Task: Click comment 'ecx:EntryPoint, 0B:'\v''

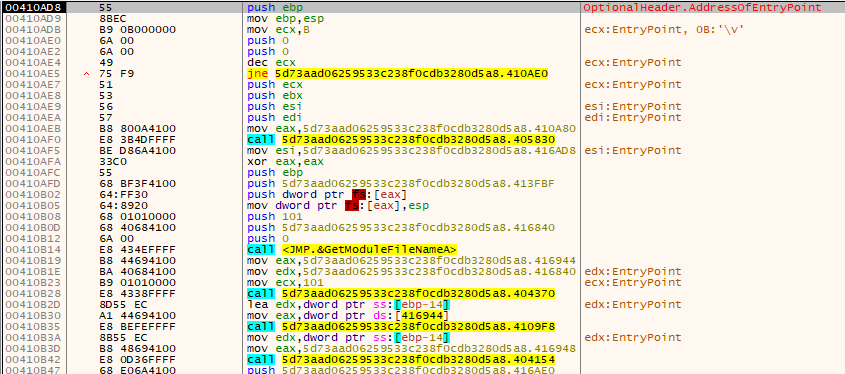Action: tap(663, 30)
